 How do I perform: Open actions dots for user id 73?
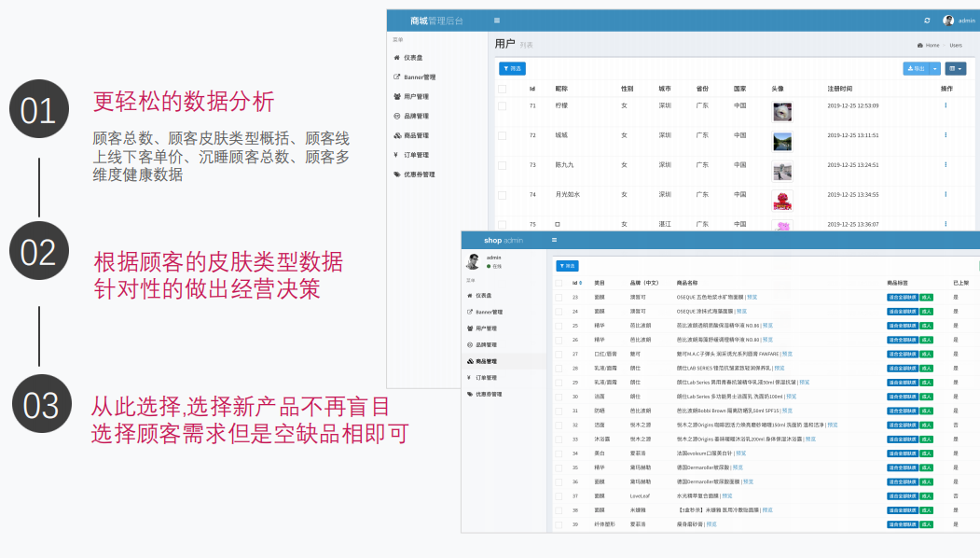(x=945, y=165)
